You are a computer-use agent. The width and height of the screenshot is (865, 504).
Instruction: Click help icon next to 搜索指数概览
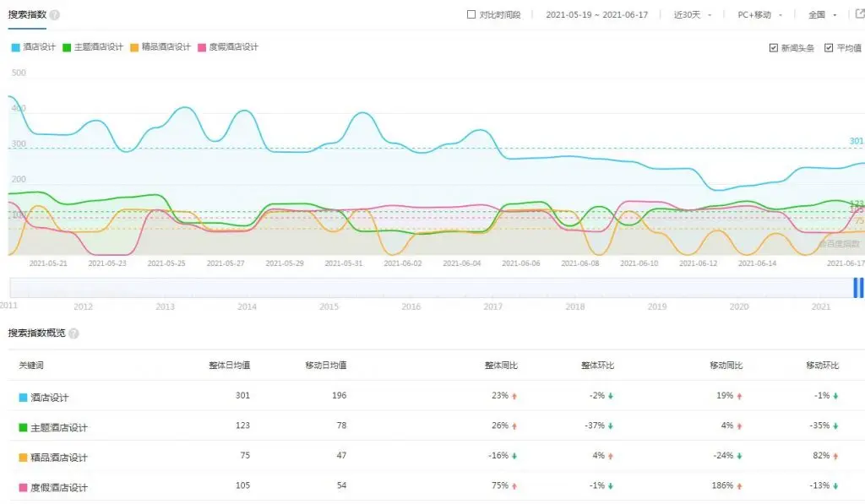point(73,333)
